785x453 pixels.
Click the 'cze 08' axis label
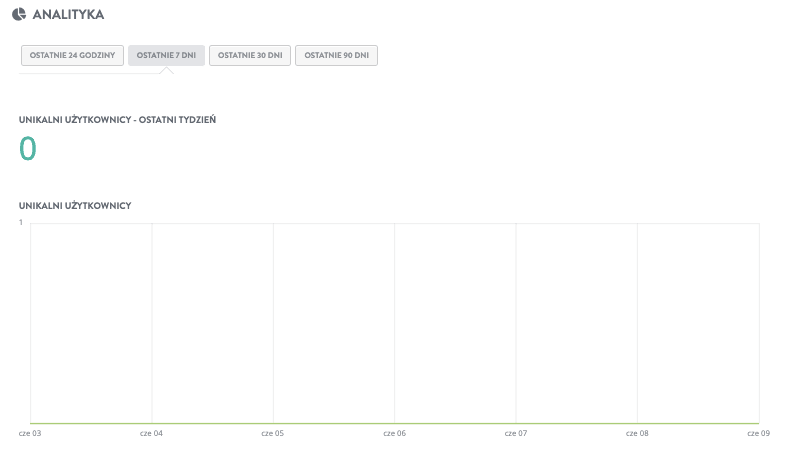[637, 433]
